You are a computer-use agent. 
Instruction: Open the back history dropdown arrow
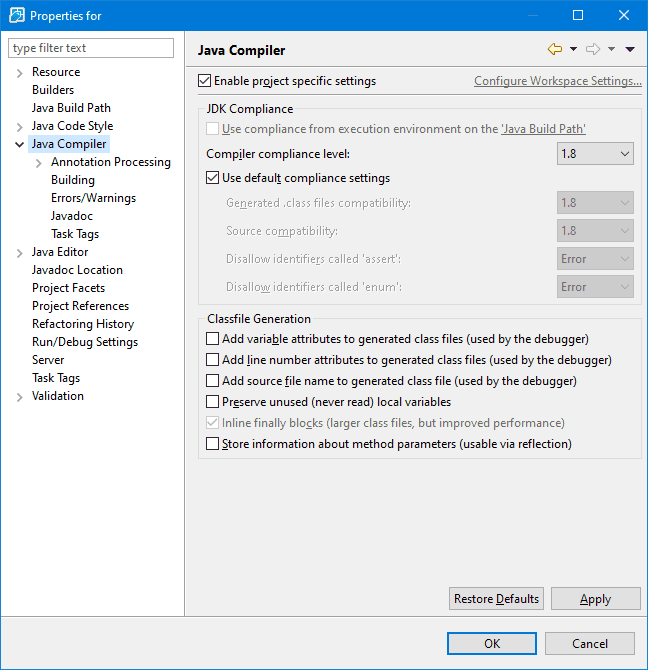coord(573,49)
